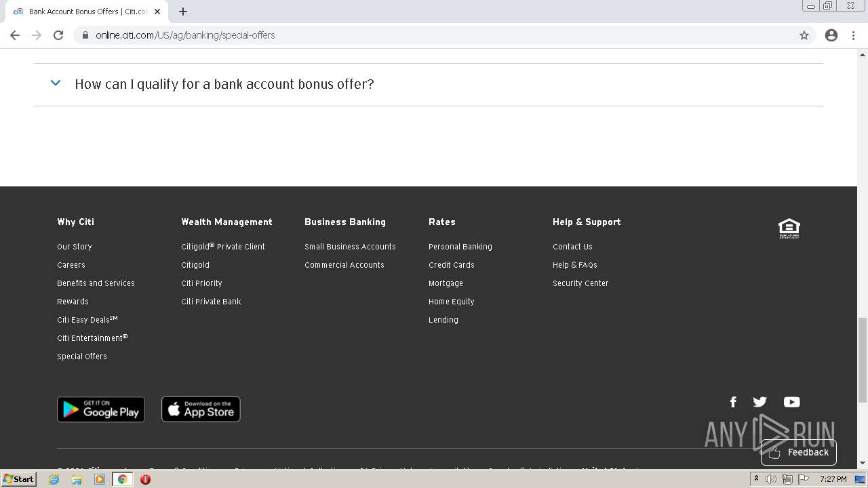This screenshot has width=868, height=488.
Task: Click 'How can I qualify' question heading
Action: 224,84
